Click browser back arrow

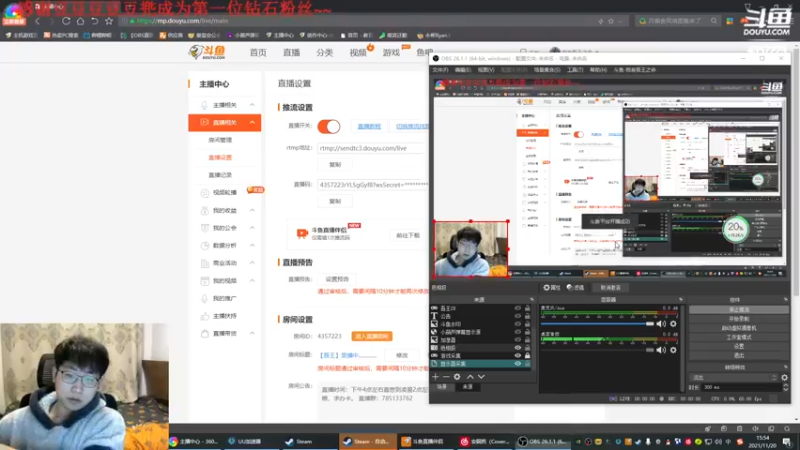(37, 21)
